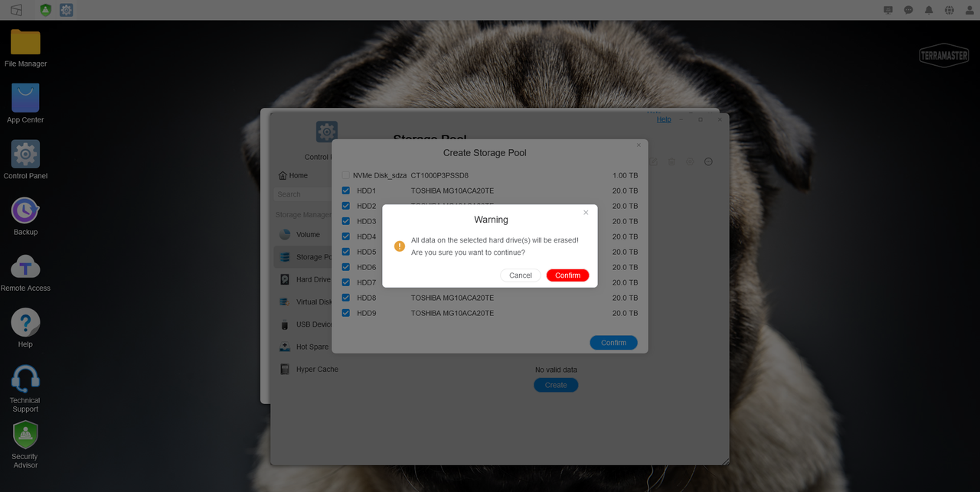Open the notifications bell
Viewport: 980px width, 492px height.
tap(929, 10)
